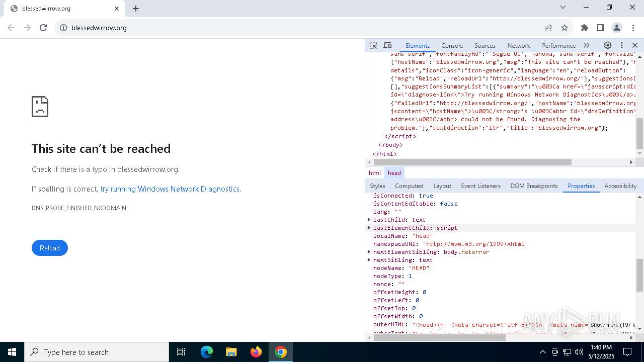This screenshot has width=644, height=362.
Task: Reload the page from toolbar
Action: (x=43, y=28)
